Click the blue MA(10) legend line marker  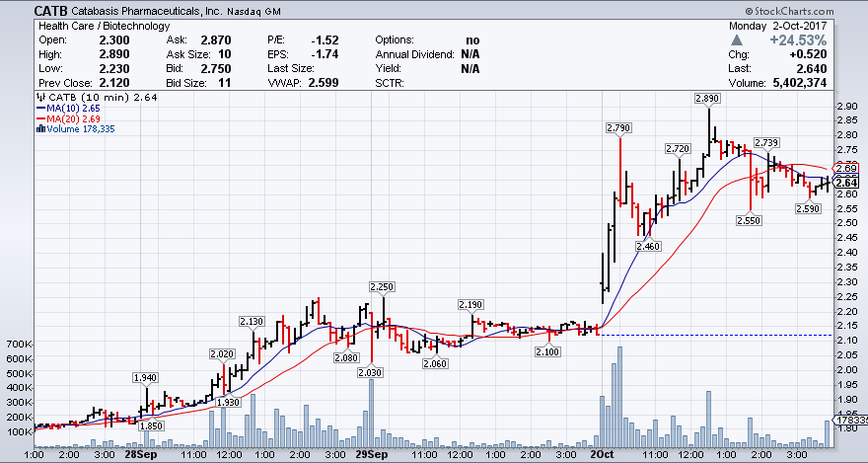pyautogui.click(x=39, y=108)
